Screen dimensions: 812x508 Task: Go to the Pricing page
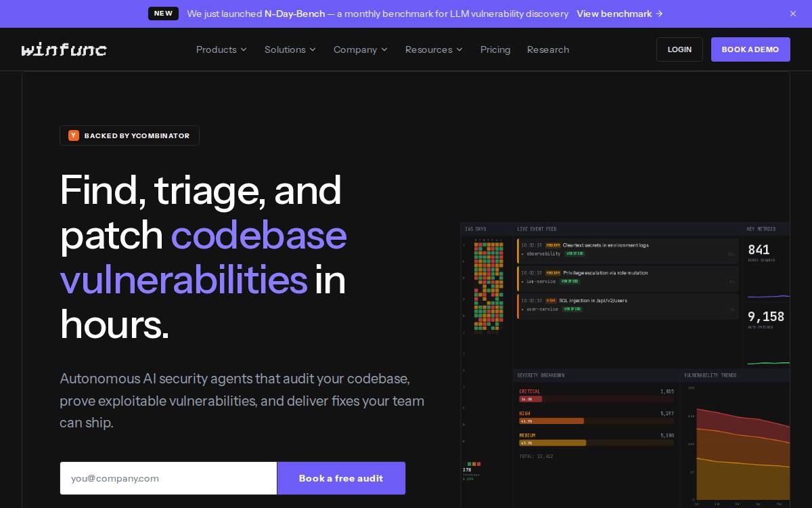(x=495, y=49)
